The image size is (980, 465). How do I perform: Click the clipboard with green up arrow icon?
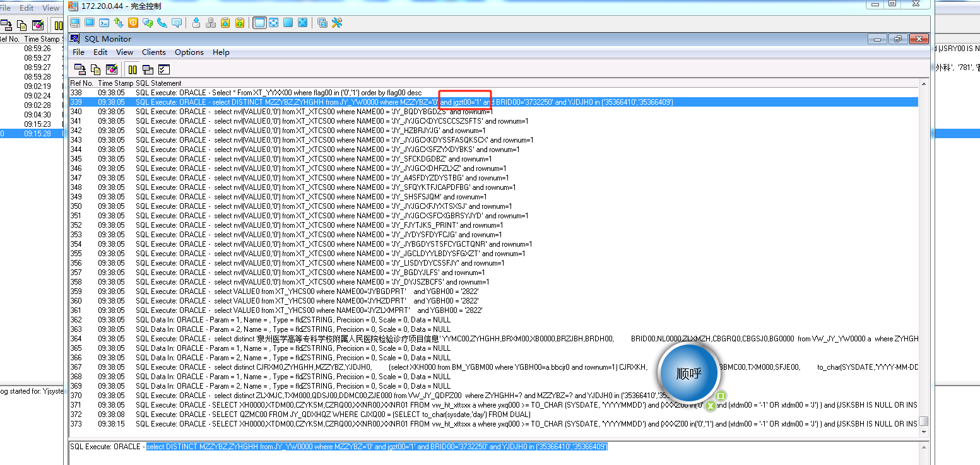point(240,23)
